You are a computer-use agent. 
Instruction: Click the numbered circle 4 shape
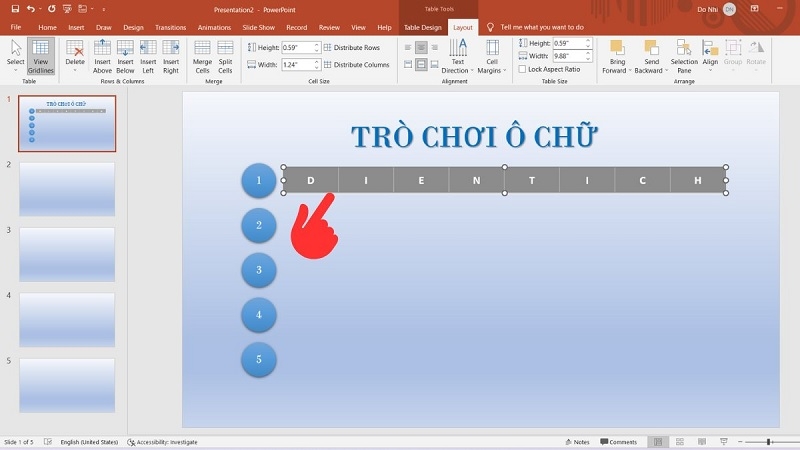[259, 315]
